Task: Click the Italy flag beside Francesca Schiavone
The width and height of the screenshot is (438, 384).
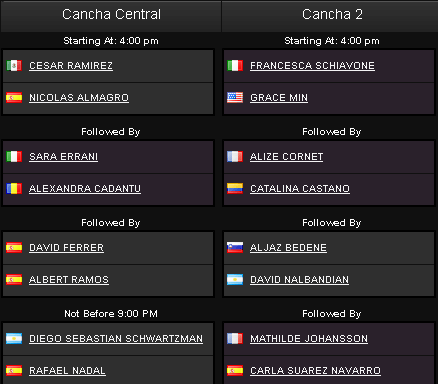Action: 235,65
